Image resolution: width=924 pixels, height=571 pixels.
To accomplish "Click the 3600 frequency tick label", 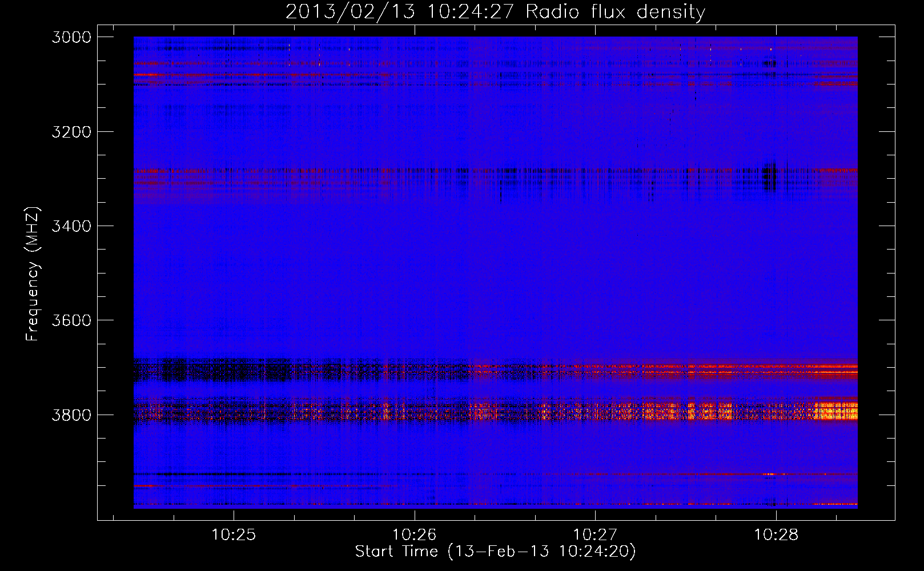I will coord(71,320).
